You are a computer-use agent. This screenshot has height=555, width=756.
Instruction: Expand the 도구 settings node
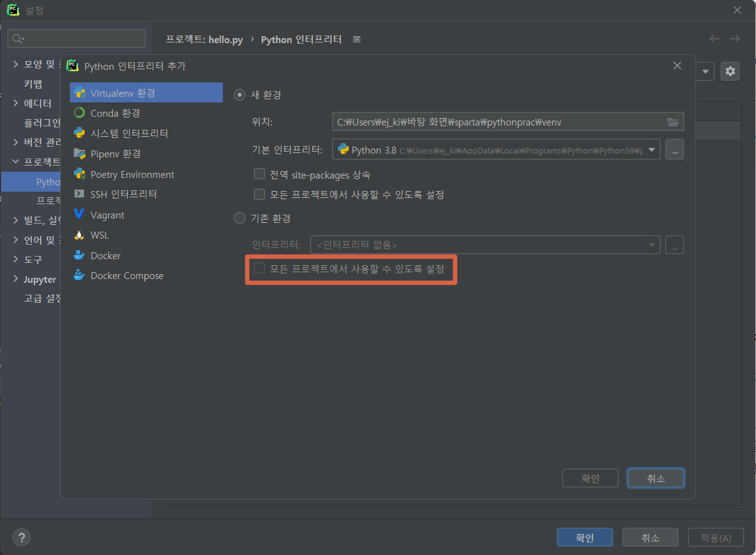16,259
